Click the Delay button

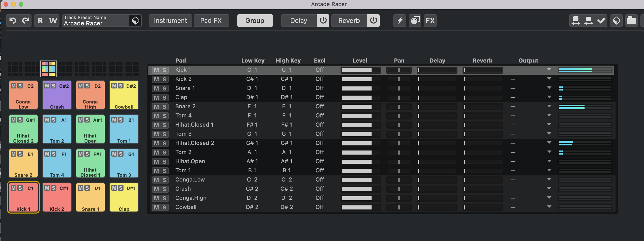click(x=299, y=21)
